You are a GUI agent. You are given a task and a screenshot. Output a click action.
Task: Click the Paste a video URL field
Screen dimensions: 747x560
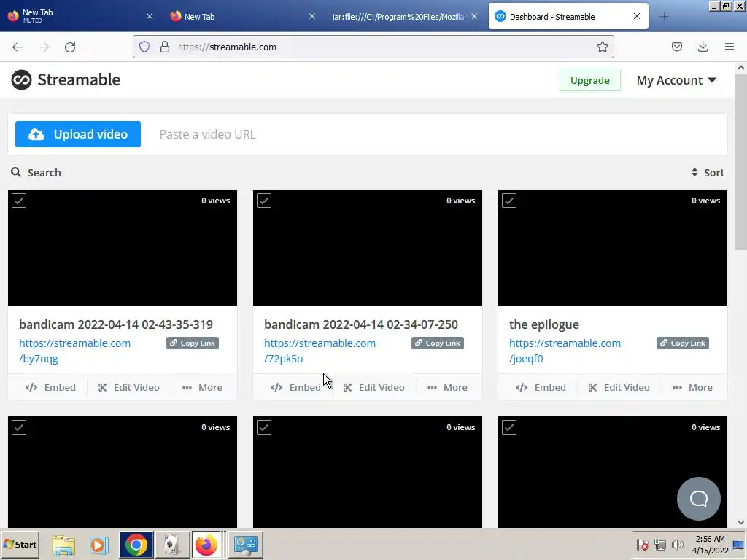pos(433,134)
